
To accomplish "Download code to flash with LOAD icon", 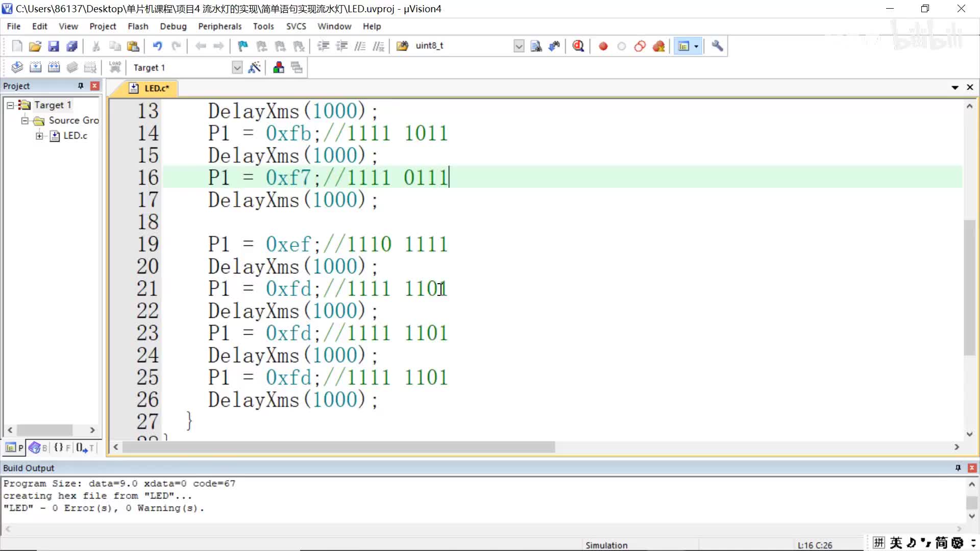I will pyautogui.click(x=115, y=67).
